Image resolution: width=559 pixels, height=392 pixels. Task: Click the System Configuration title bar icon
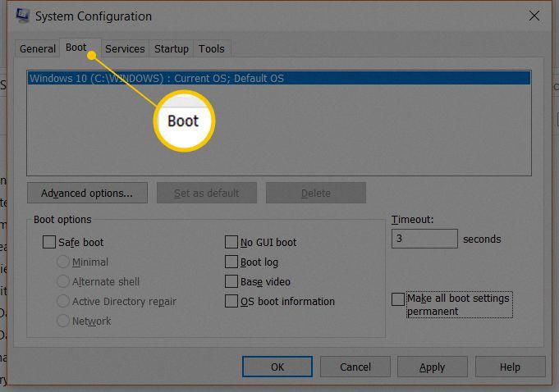23,16
